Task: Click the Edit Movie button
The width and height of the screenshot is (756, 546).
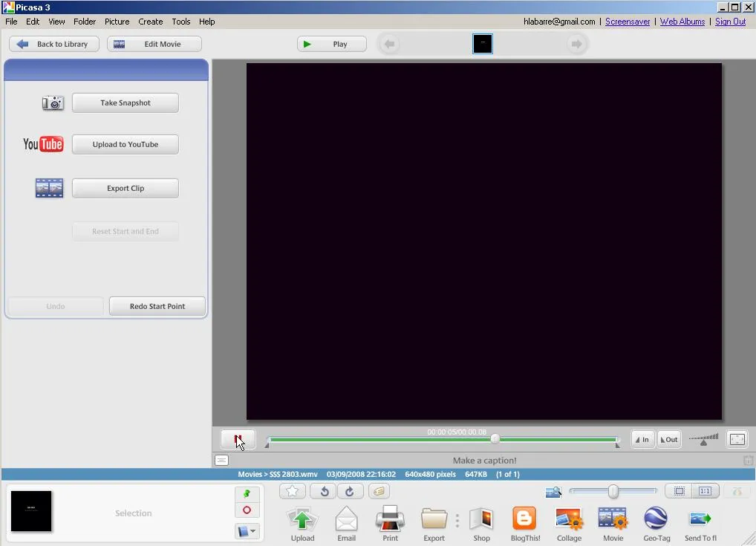Action: click(x=154, y=44)
